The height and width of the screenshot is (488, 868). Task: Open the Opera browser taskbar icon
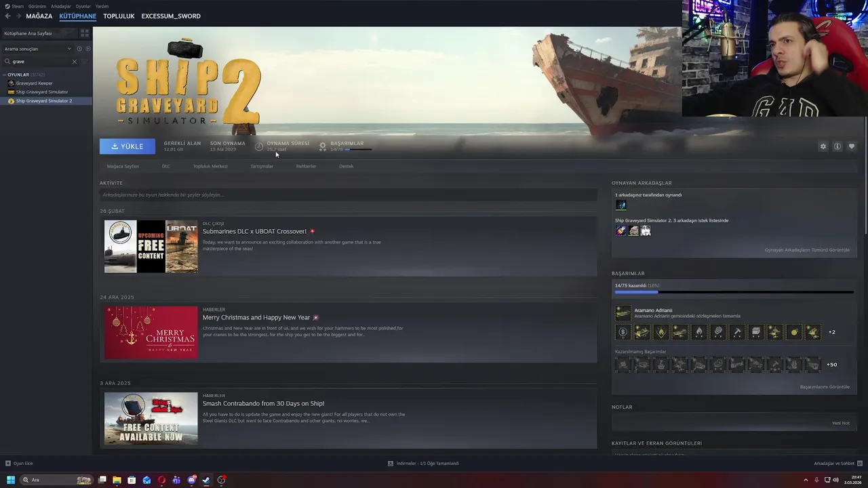[161, 480]
